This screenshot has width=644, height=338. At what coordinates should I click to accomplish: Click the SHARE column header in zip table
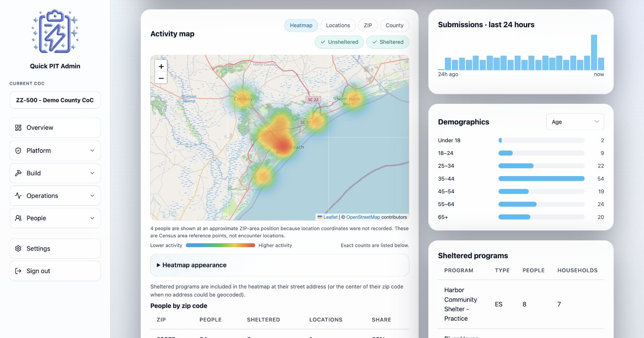tap(381, 320)
